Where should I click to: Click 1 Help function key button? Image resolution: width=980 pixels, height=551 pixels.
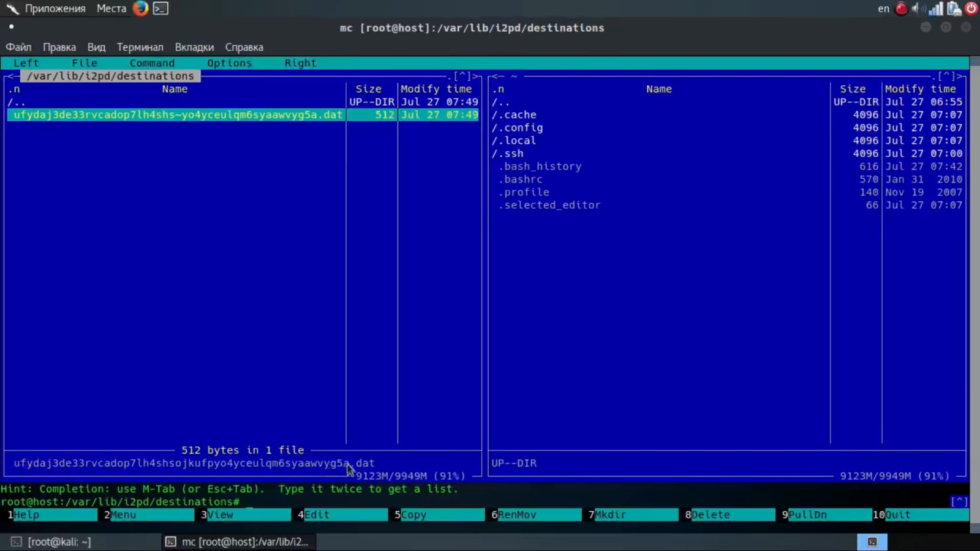click(52, 514)
